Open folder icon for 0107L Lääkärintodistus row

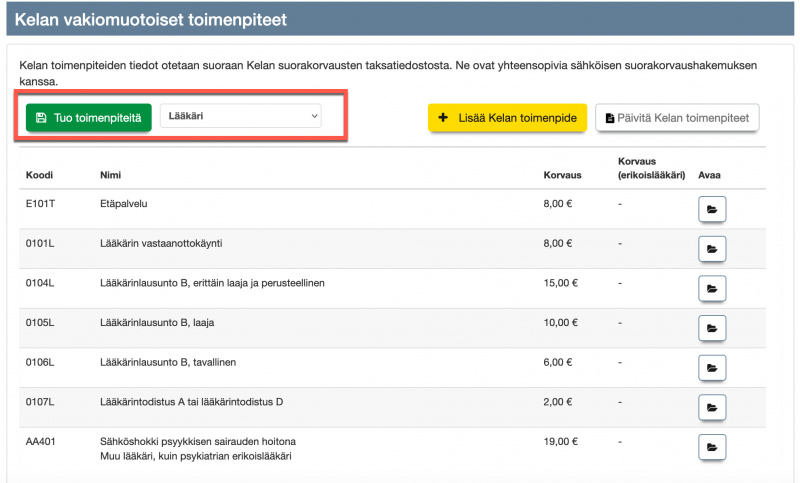tap(712, 408)
